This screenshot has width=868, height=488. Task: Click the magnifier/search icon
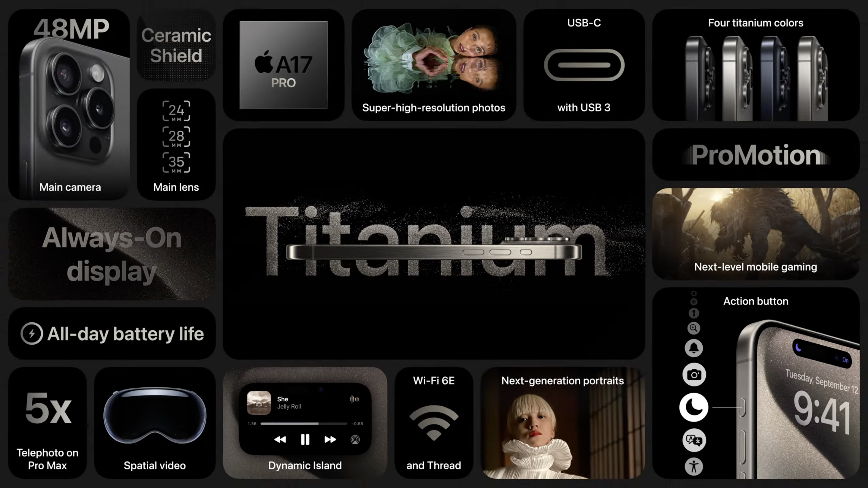click(694, 328)
